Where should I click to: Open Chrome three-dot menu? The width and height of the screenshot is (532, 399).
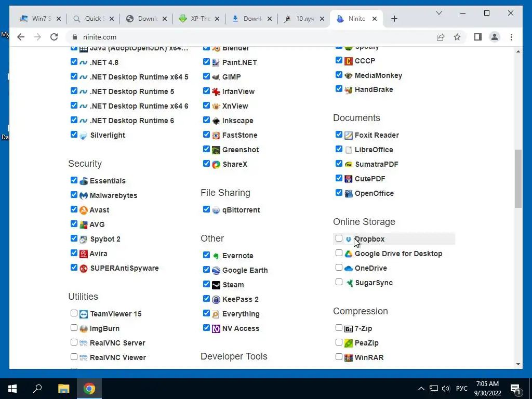(511, 37)
